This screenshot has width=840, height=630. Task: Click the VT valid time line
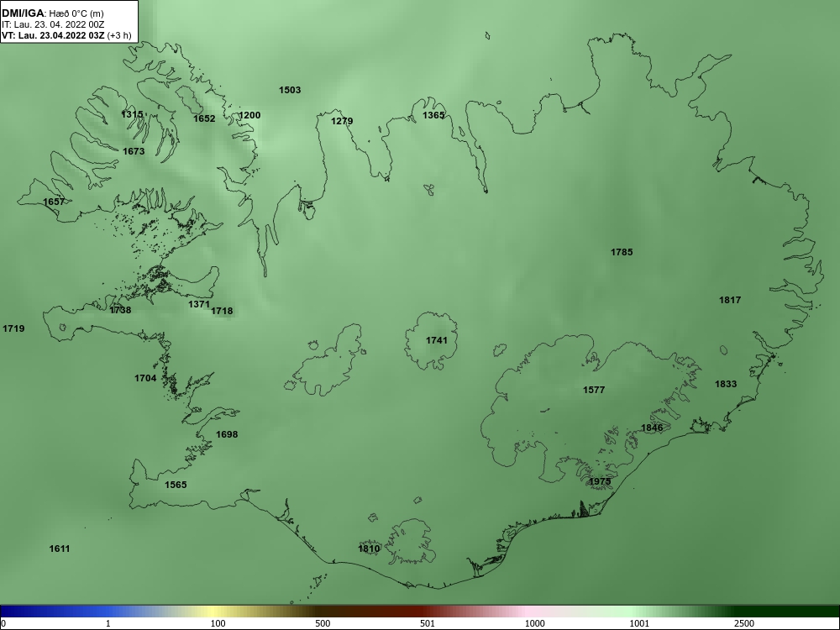66,36
